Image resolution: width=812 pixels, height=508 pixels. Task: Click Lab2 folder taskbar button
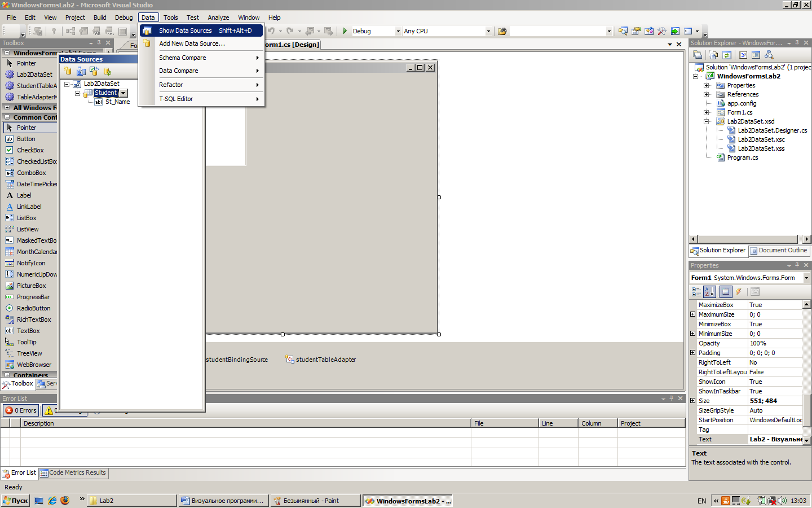click(132, 501)
